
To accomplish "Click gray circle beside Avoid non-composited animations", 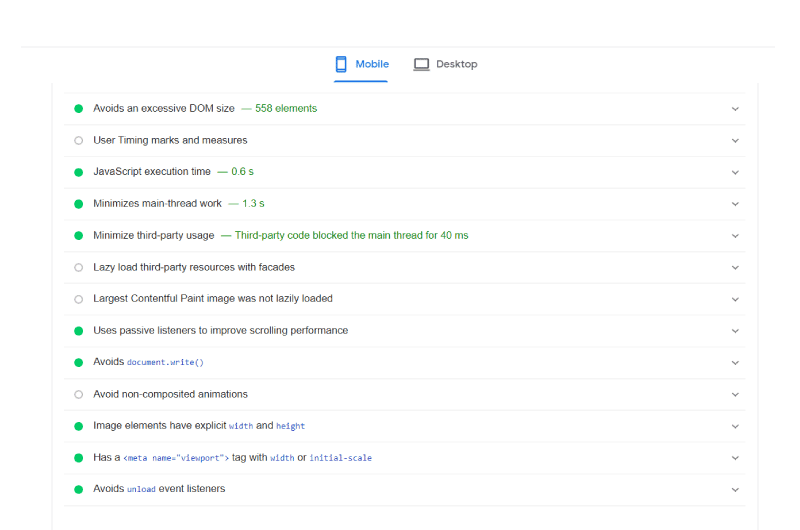I will tap(79, 394).
